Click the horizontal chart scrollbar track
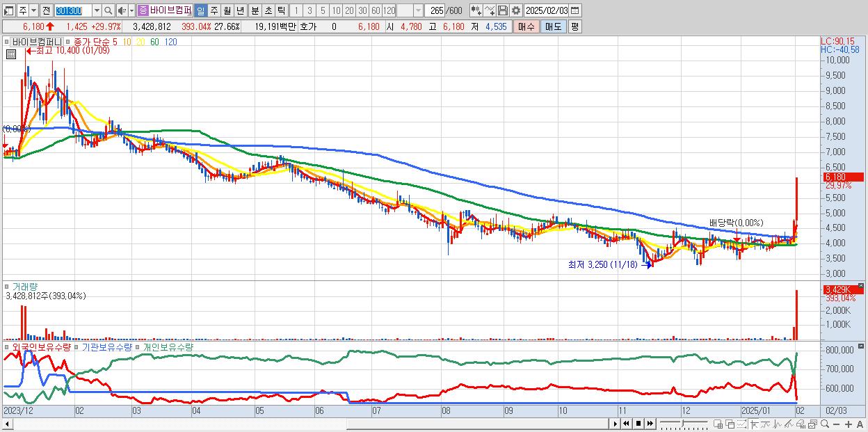The height and width of the screenshot is (432, 868). (x=311, y=424)
